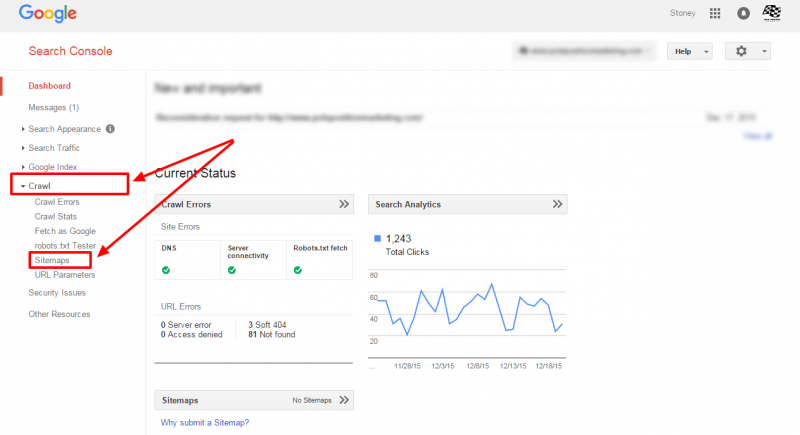
Task: Open the settings gear dropdown arrow
Action: click(764, 51)
